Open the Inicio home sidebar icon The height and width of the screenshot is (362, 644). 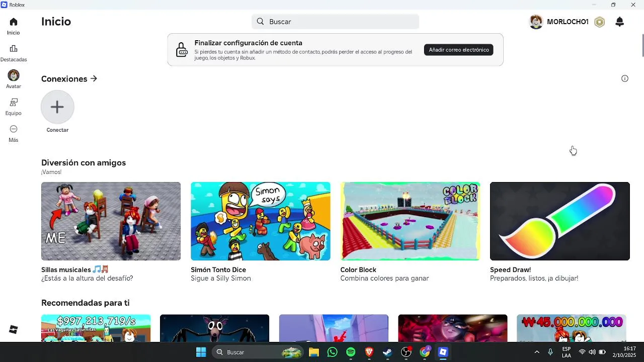(14, 22)
